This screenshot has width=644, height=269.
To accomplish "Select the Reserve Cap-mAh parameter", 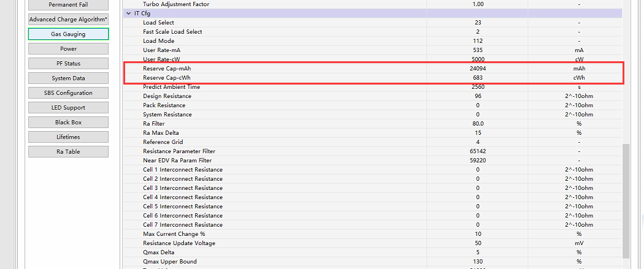I will [x=167, y=69].
